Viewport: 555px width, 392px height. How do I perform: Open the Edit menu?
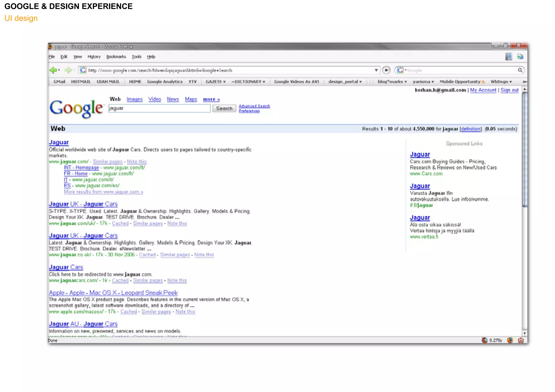[x=64, y=57]
